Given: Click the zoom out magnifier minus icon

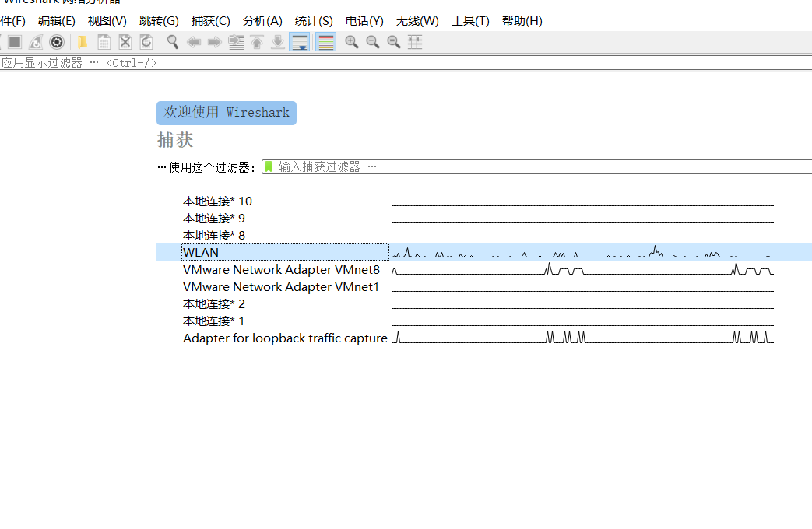Looking at the screenshot, I should [x=373, y=42].
